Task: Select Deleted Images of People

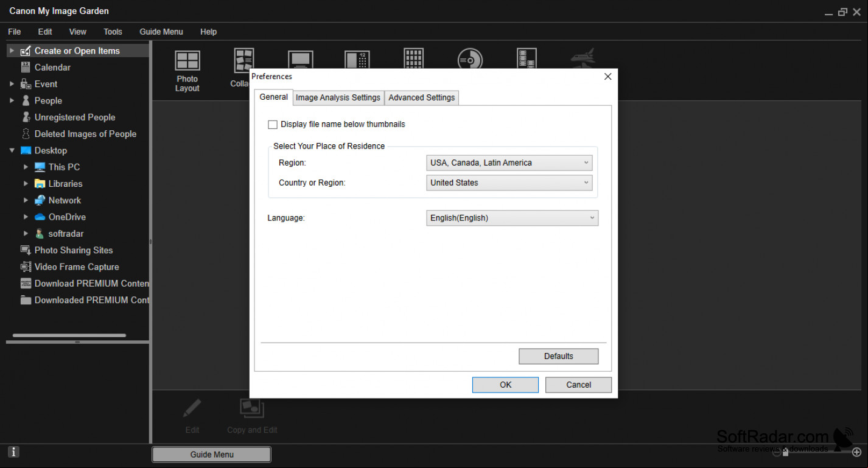Action: coord(85,134)
